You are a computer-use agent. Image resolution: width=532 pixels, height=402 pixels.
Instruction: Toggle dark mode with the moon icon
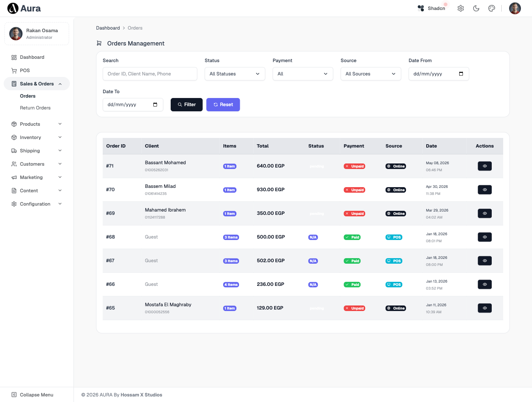point(476,8)
